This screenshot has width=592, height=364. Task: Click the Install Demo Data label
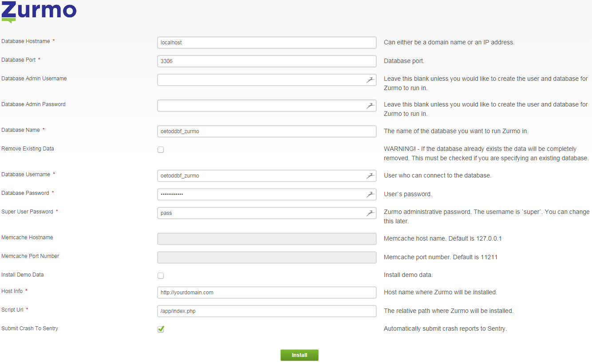23,275
